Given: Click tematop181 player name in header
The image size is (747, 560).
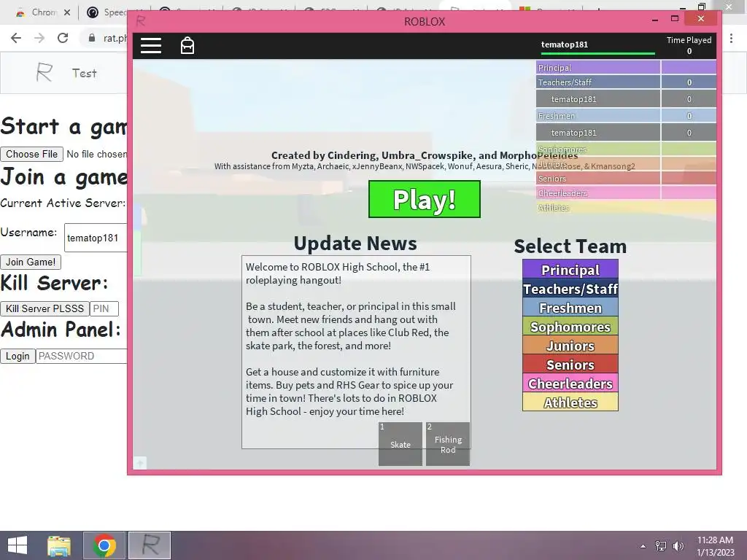Looking at the screenshot, I should point(565,44).
